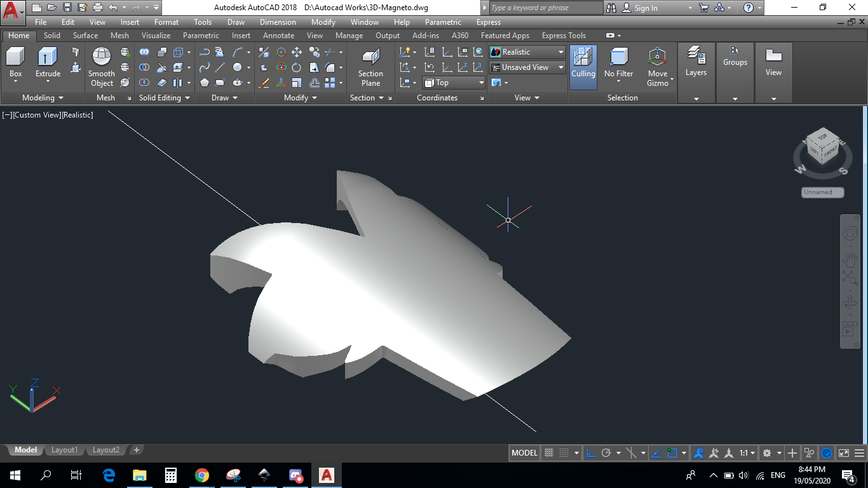Click the Windows Start button
868x488 pixels.
[x=15, y=475]
